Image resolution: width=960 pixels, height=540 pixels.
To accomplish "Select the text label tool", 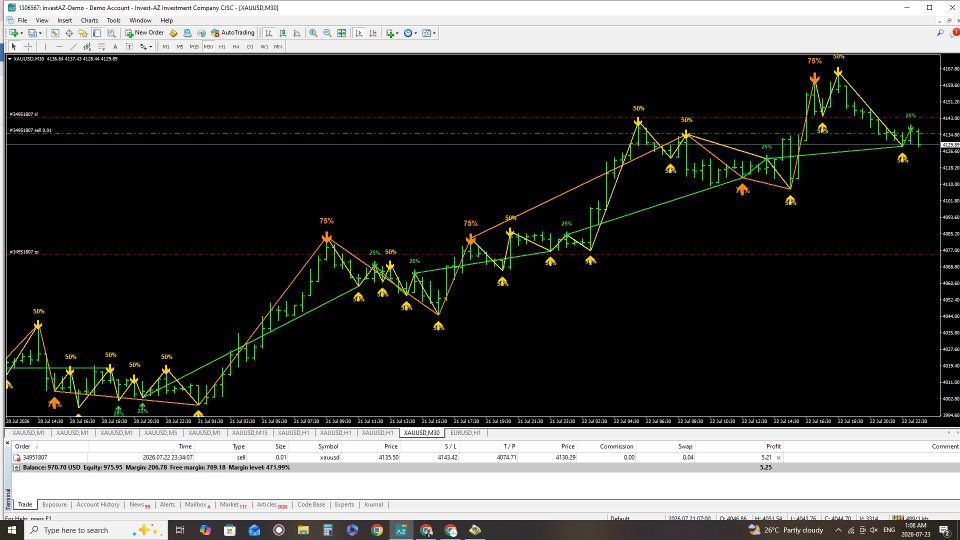I will coord(129,47).
